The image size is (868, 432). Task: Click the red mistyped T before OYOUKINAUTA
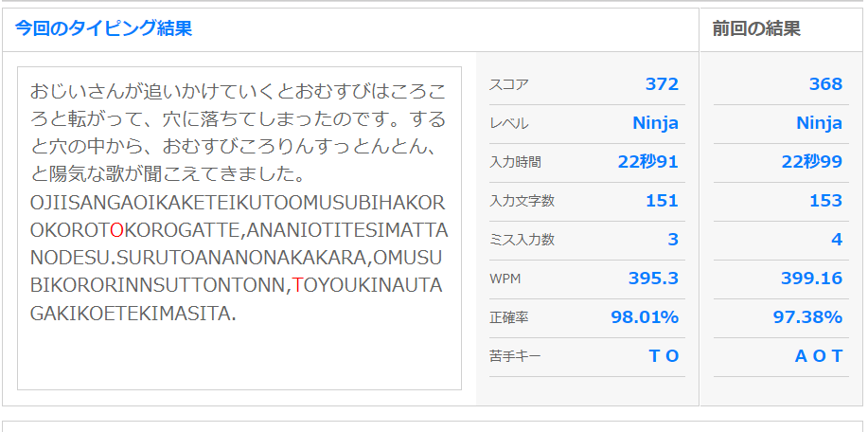pos(297,286)
